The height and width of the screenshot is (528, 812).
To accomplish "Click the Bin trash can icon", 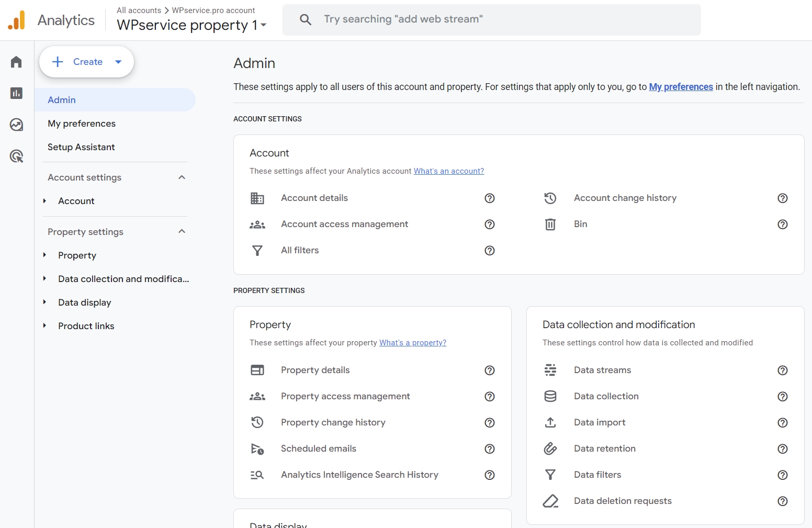I will pos(550,224).
